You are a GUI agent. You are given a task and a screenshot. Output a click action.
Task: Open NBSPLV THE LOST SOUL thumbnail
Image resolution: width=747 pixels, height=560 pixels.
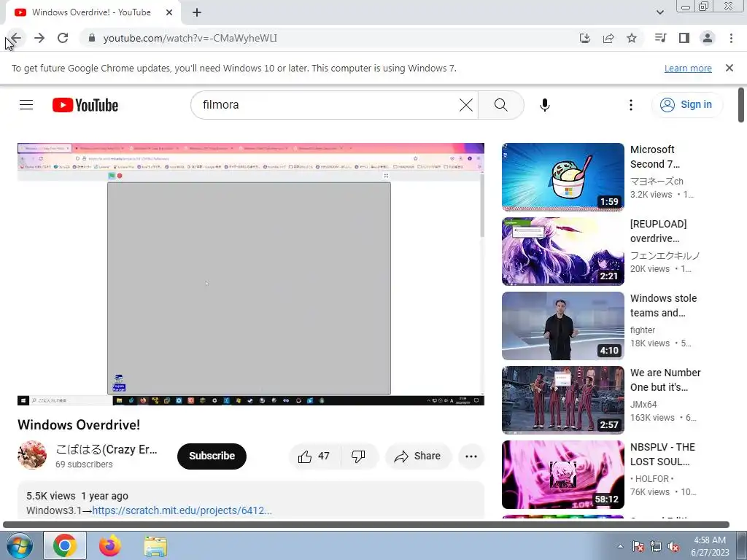pyautogui.click(x=562, y=475)
